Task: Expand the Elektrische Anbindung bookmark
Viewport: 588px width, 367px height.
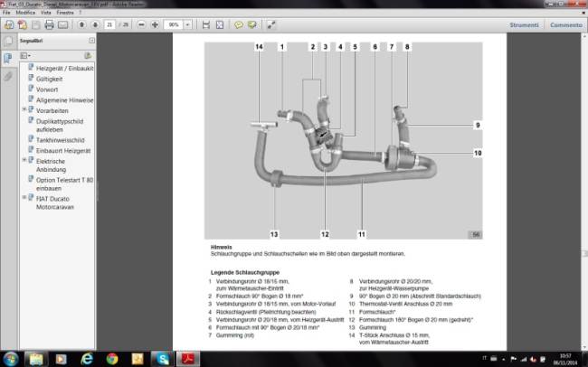Action: pos(24,162)
